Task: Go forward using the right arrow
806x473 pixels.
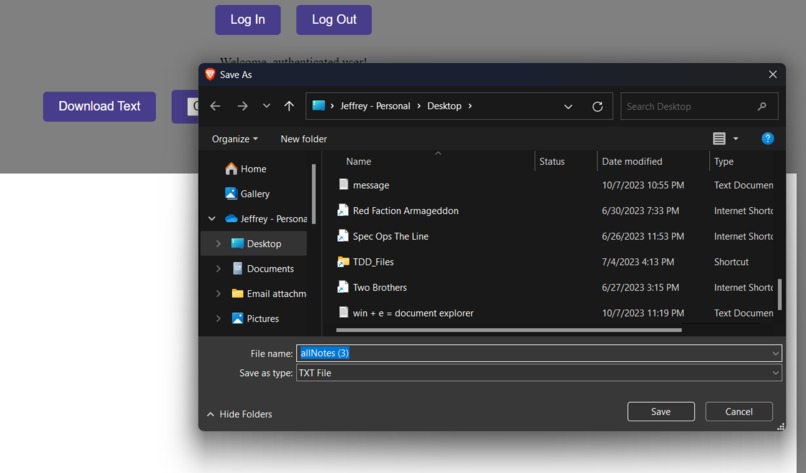Action: (x=242, y=106)
